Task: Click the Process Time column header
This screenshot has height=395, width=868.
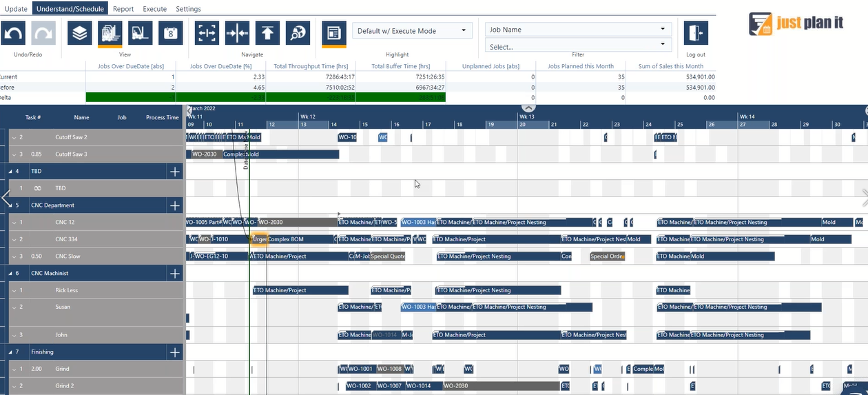Action: [163, 117]
